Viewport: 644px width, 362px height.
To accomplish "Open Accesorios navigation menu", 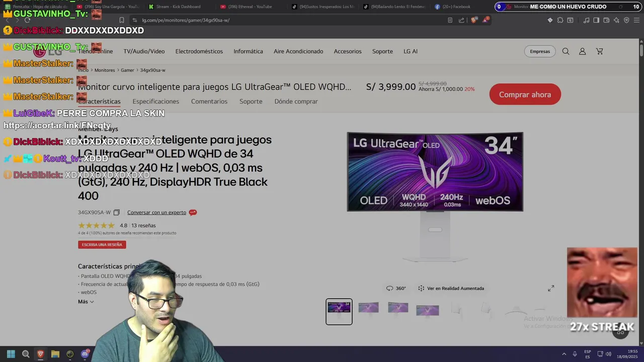I will (348, 51).
